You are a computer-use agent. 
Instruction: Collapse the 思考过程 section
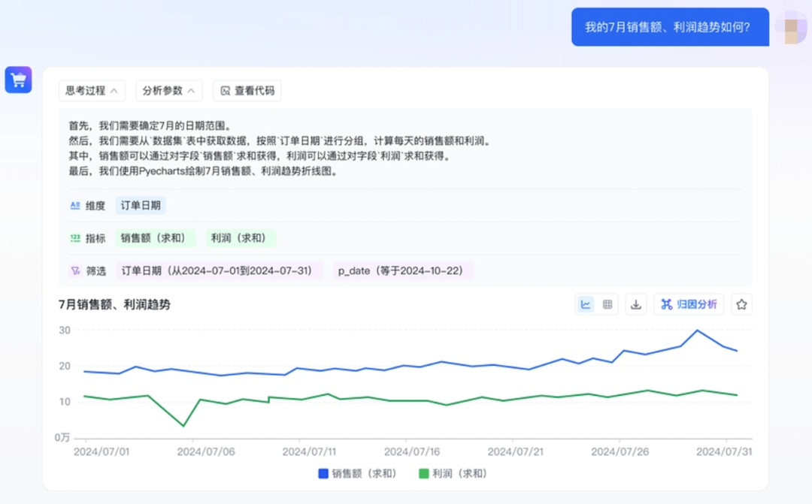[x=92, y=91]
